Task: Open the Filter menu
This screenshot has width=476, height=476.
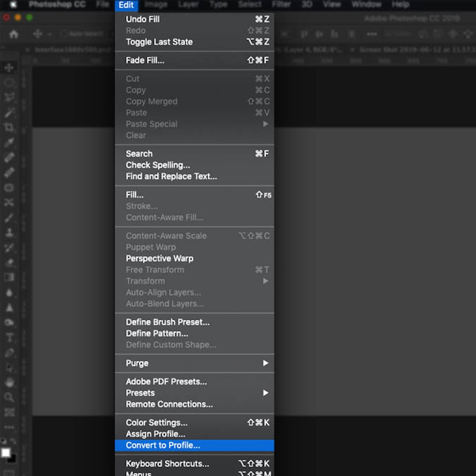Action: click(281, 5)
